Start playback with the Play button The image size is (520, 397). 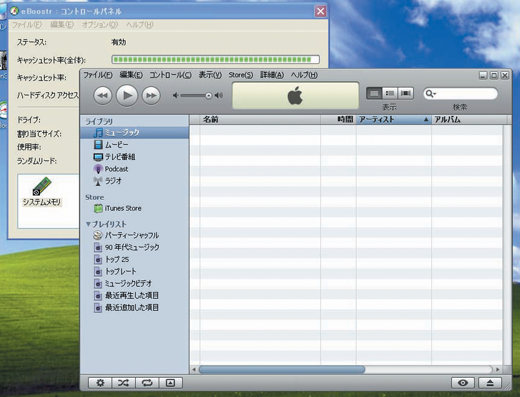tap(127, 96)
